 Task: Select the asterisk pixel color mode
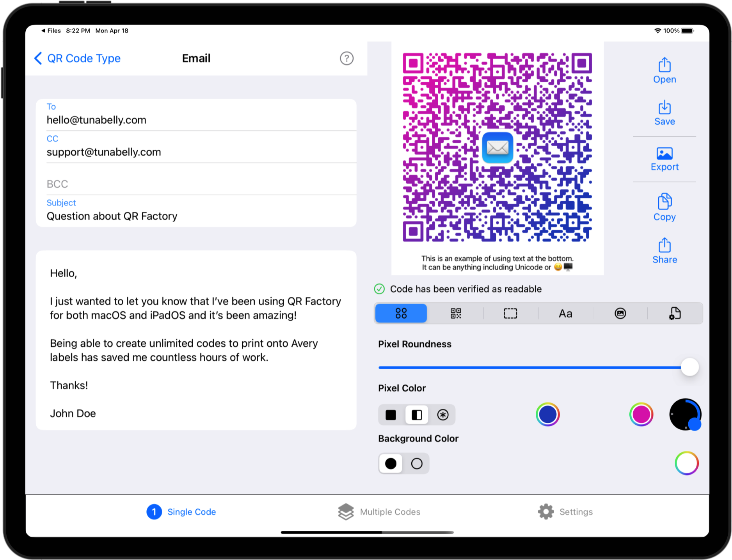(x=442, y=415)
